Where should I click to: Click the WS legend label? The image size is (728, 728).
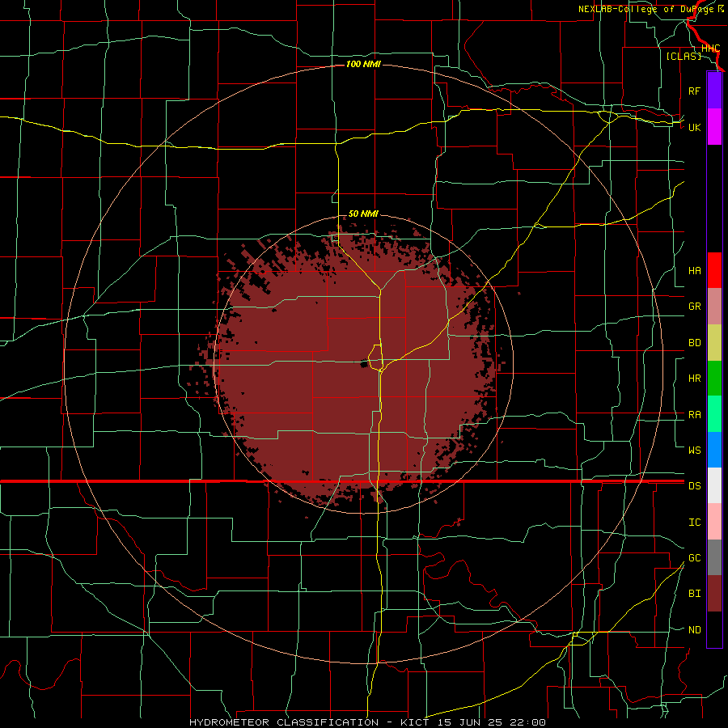click(695, 451)
